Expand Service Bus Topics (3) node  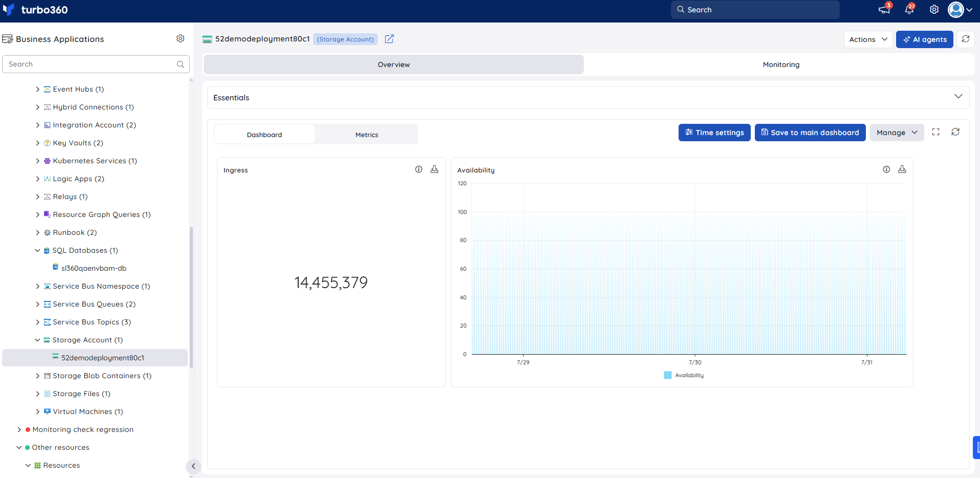(37, 322)
